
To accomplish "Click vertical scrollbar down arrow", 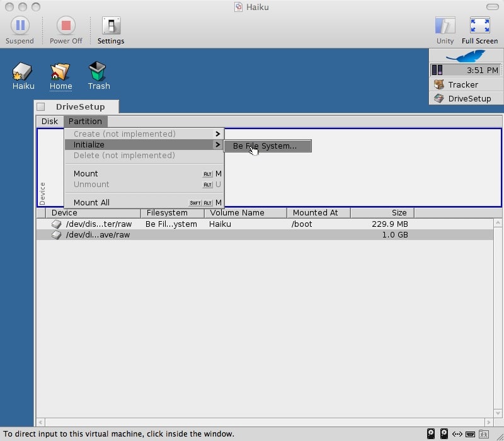I will 498,413.
